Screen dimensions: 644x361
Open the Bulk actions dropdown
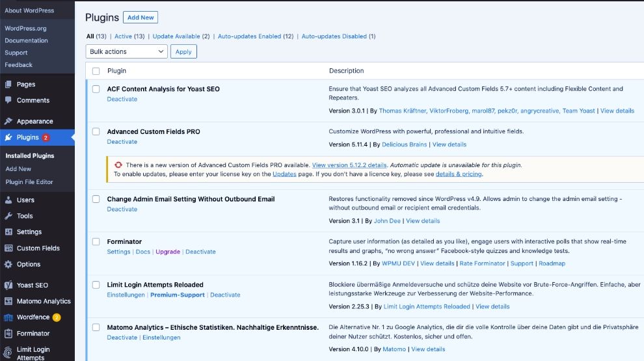tap(126, 51)
